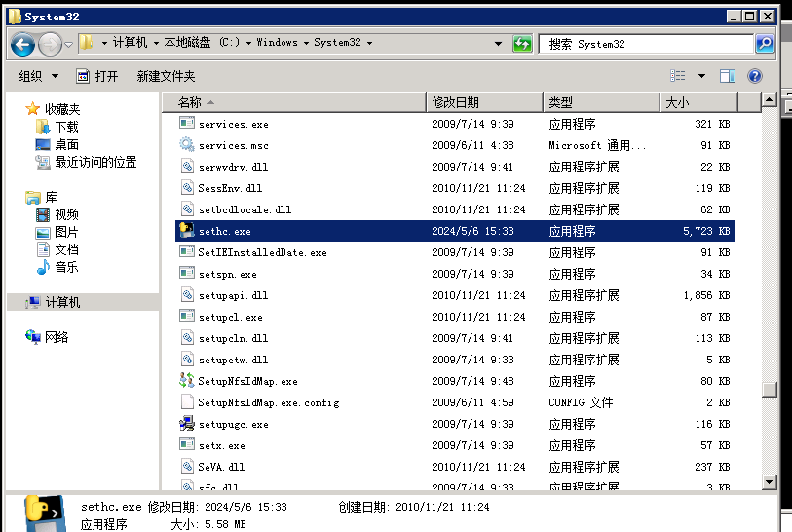Expand the Windows breadcrumb arrow

tap(248, 43)
